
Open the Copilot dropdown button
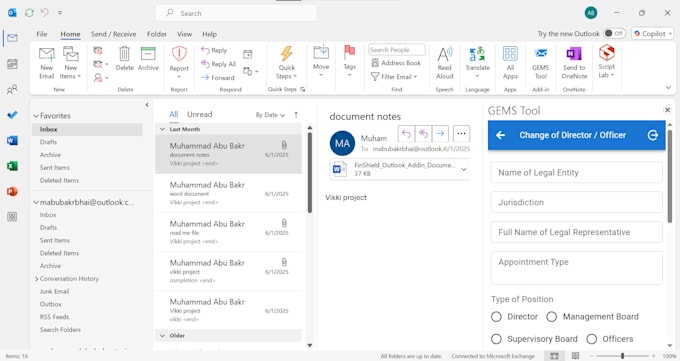point(653,33)
